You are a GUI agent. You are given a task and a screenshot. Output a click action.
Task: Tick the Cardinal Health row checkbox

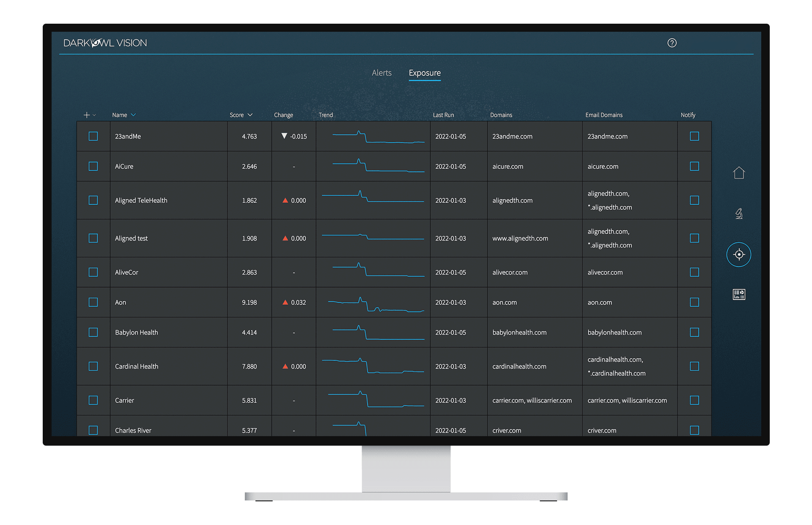coord(93,366)
